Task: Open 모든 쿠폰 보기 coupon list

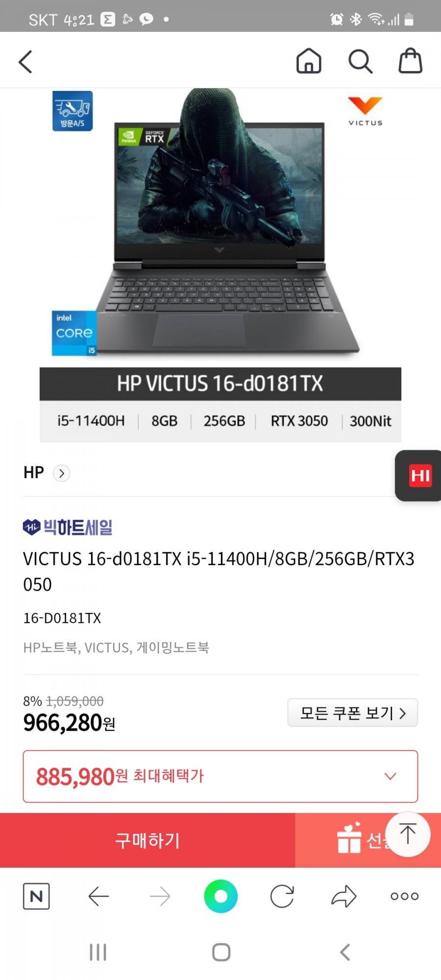Action: (353, 712)
